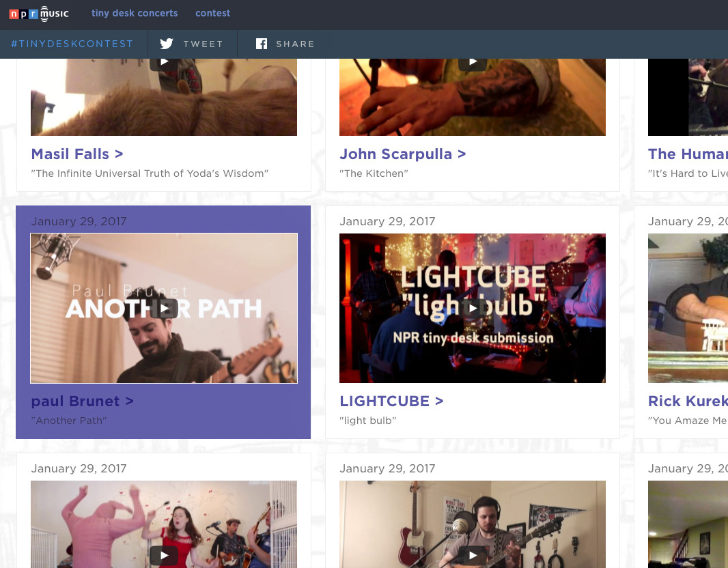Play the Paul Brunet Another Path video
728x568 pixels.
(164, 309)
